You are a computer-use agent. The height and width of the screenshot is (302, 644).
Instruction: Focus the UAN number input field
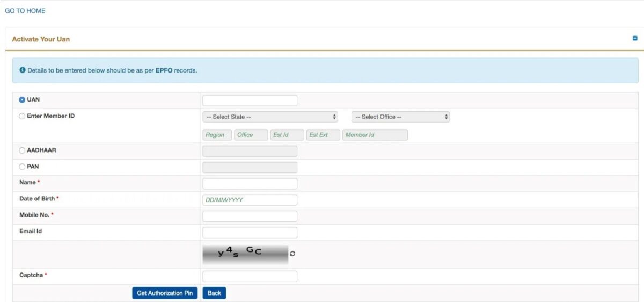coord(250,100)
